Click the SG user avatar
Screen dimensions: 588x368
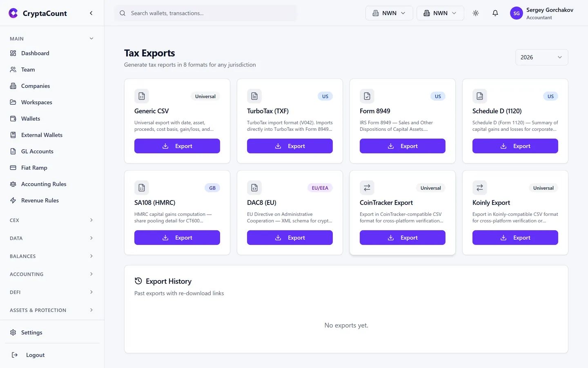click(517, 13)
